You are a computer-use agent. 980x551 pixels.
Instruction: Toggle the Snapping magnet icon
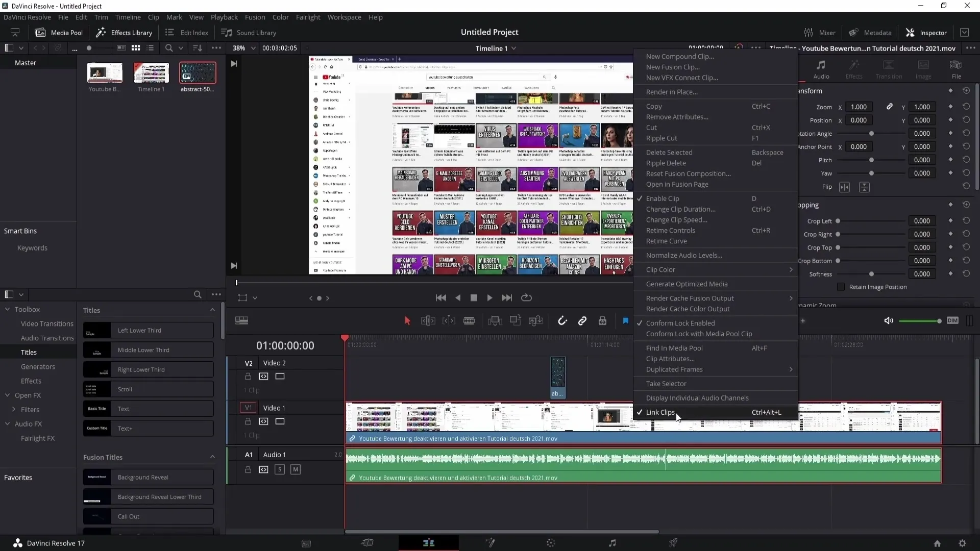point(562,321)
